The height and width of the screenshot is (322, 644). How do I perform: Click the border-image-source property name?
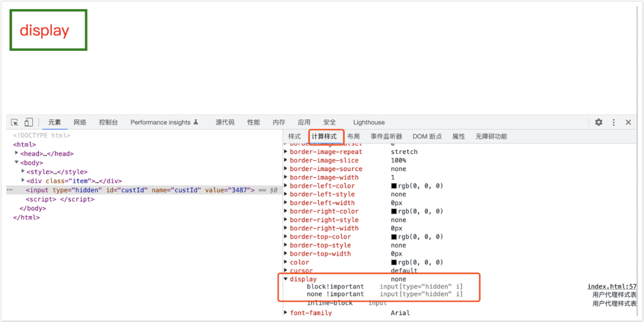point(326,169)
